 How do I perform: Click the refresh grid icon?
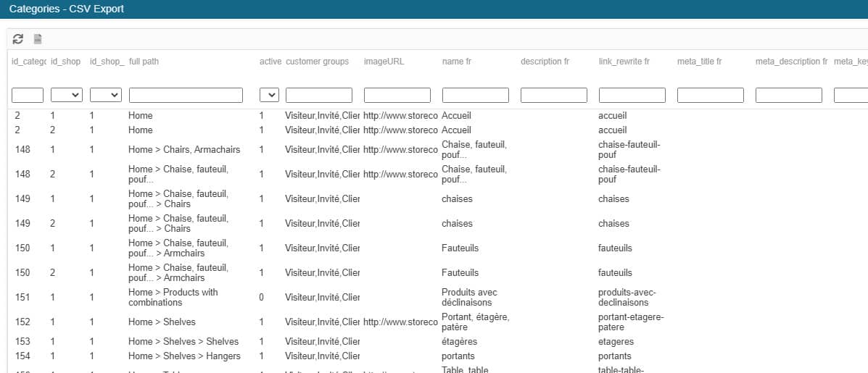point(18,39)
